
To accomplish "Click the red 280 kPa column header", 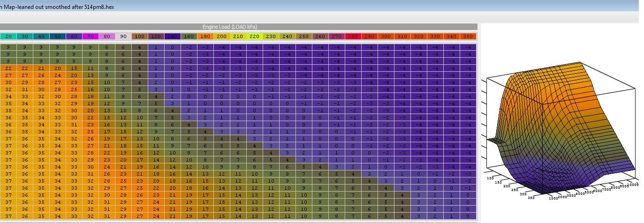I will click(x=353, y=36).
